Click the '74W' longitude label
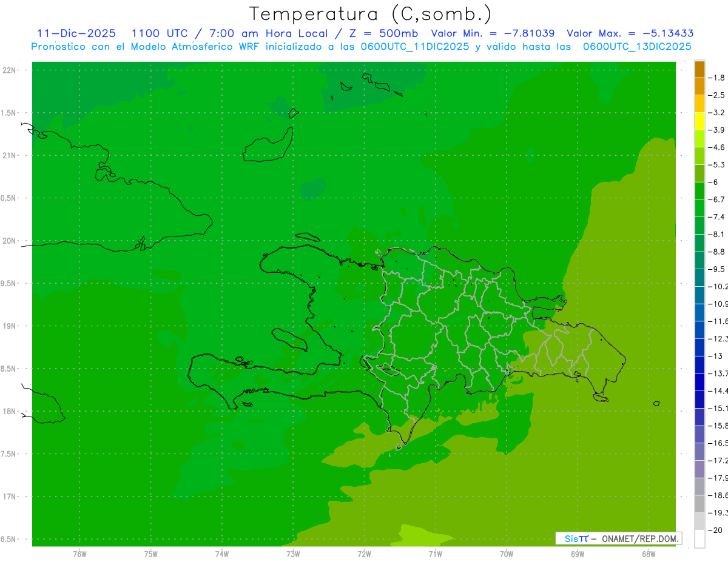 point(222,554)
